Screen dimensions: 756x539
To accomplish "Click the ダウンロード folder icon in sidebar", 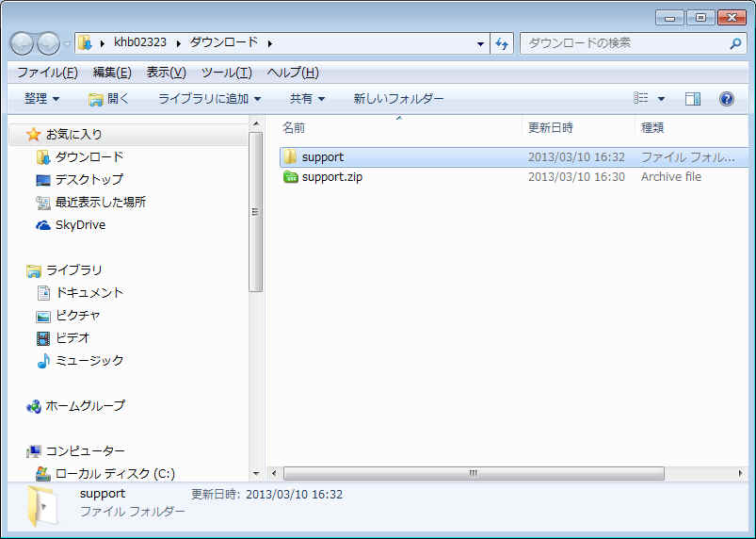I will point(43,156).
